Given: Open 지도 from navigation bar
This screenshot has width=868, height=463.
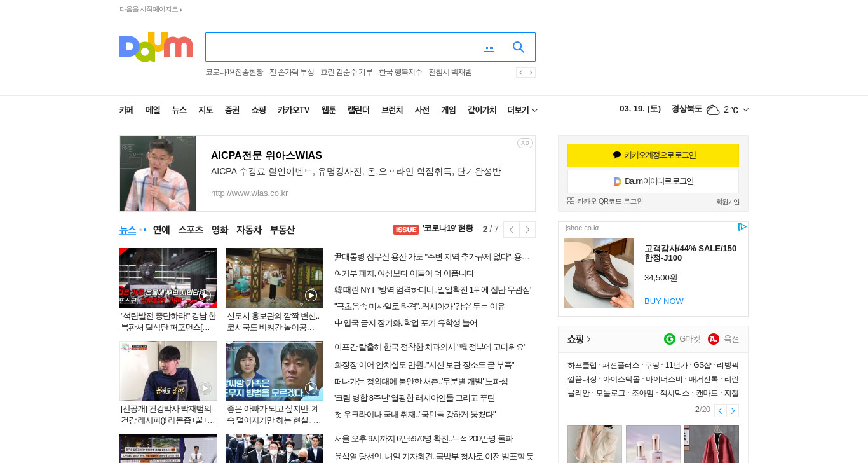Looking at the screenshot, I should point(205,110).
